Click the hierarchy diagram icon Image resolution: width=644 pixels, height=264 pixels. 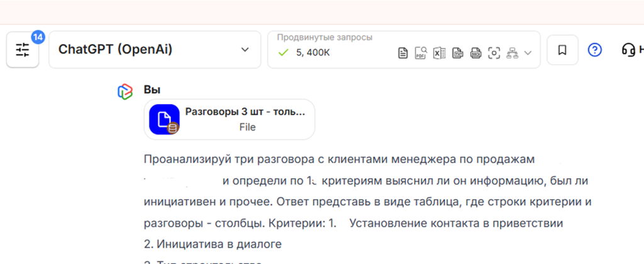(x=512, y=53)
